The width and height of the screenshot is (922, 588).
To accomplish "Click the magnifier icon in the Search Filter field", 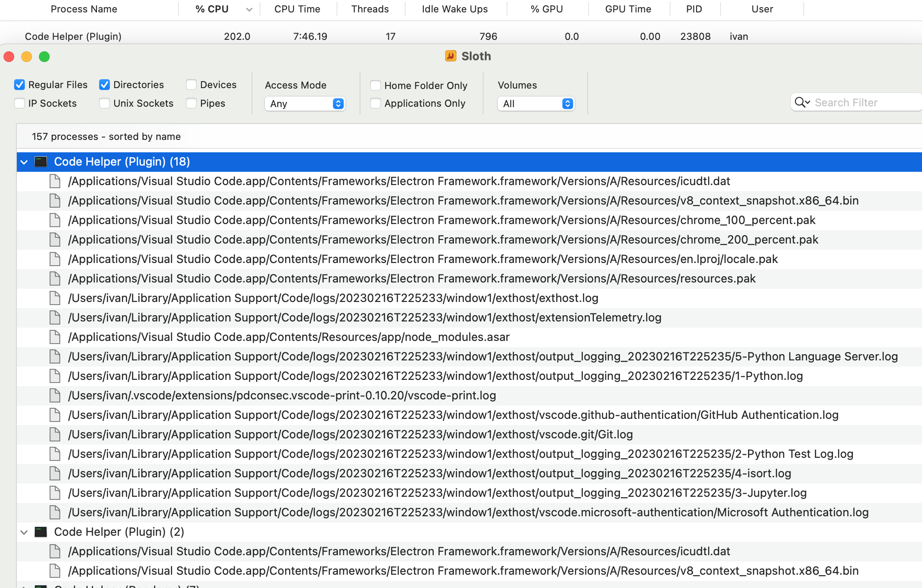I will click(x=802, y=102).
